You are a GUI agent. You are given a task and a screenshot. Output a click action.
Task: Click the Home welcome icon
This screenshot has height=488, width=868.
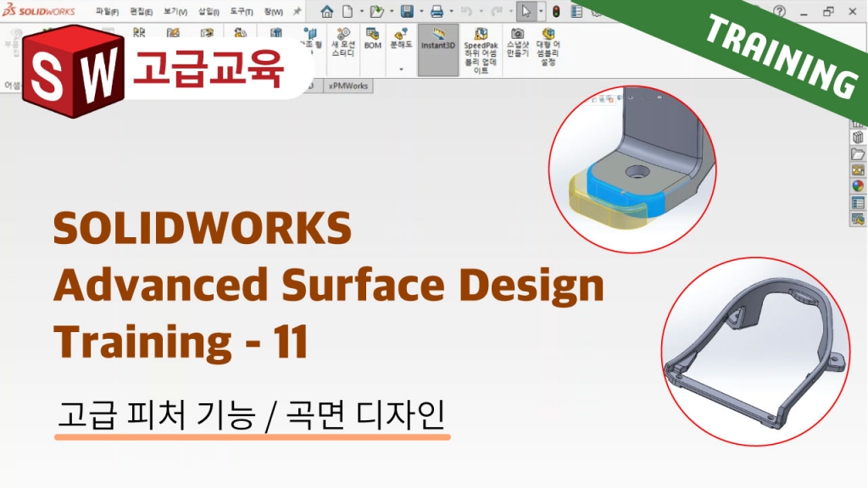point(326,11)
